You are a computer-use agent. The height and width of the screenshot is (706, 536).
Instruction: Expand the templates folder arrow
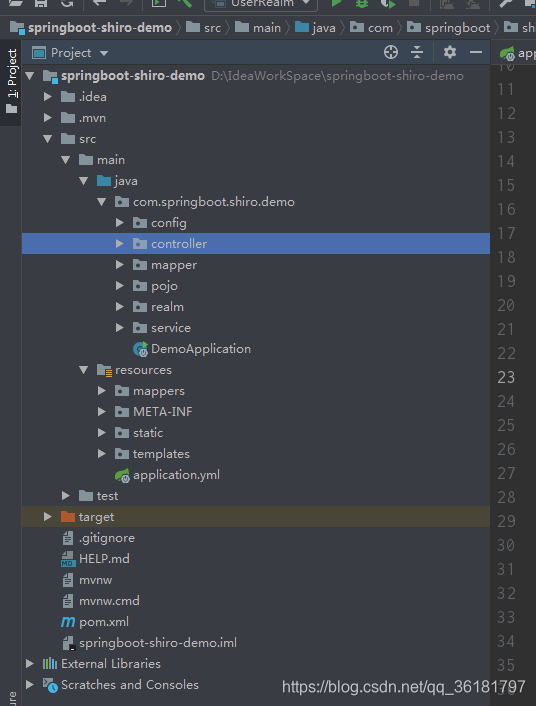tap(102, 454)
